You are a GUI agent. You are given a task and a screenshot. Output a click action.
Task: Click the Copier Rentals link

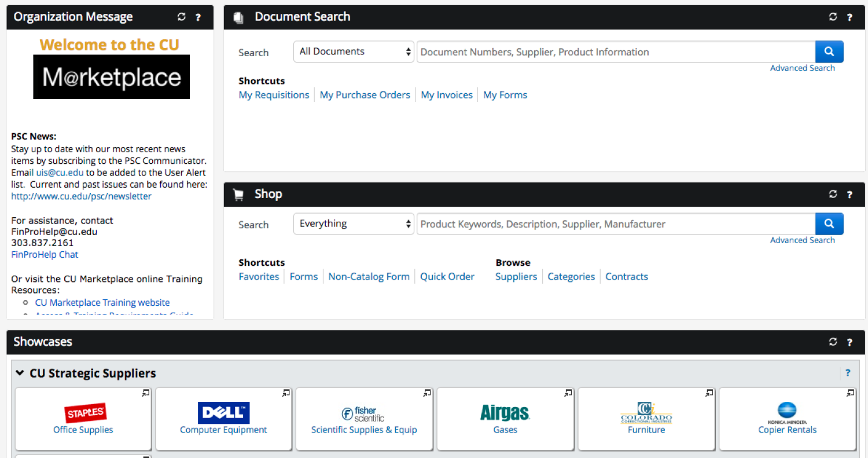[x=788, y=430]
